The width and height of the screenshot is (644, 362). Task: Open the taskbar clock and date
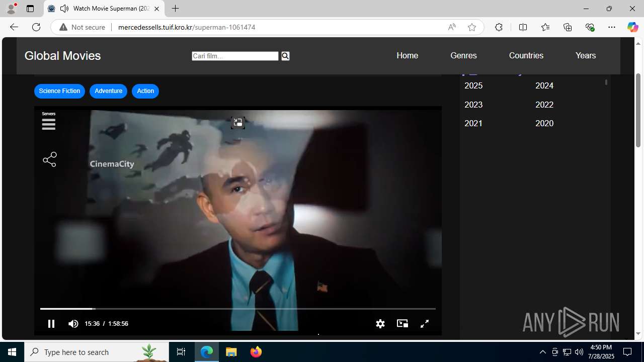[x=601, y=352]
